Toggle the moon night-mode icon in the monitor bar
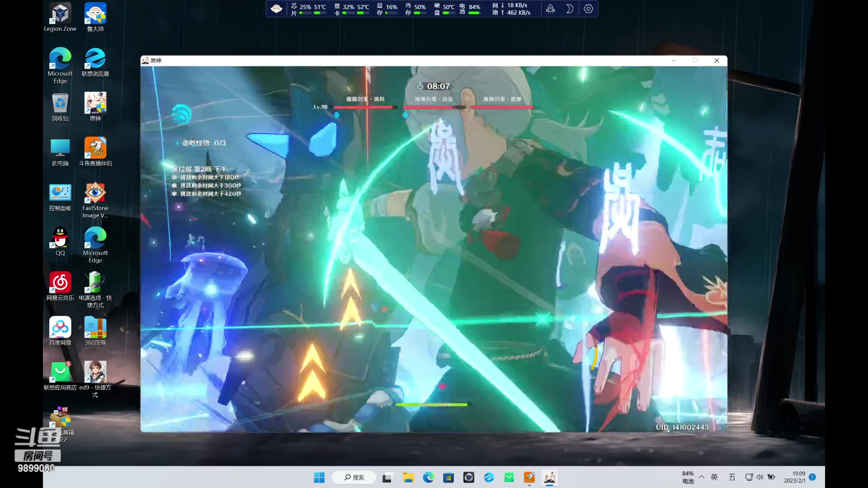This screenshot has height=488, width=868. click(570, 9)
